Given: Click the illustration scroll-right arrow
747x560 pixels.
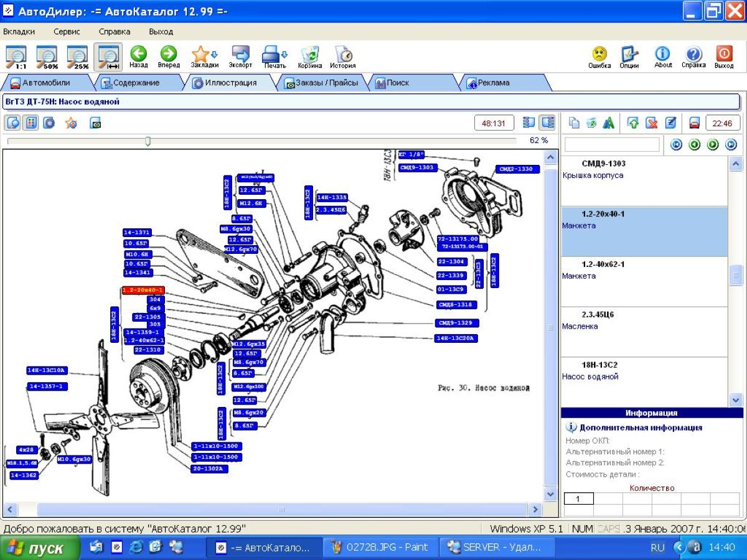Looking at the screenshot, I should [x=535, y=510].
